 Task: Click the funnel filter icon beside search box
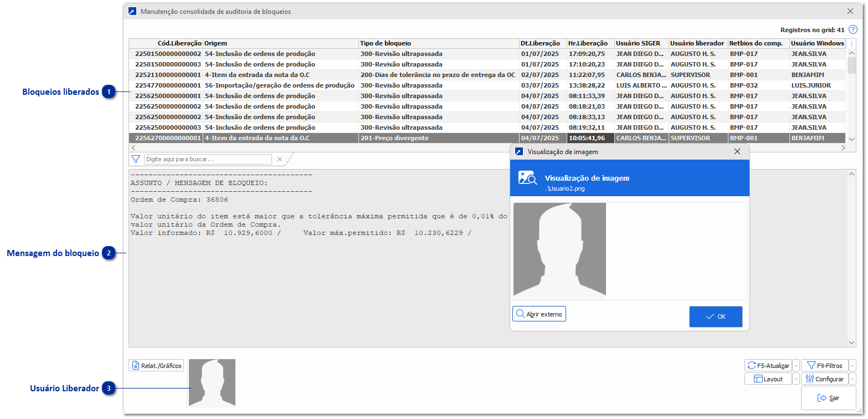[136, 160]
